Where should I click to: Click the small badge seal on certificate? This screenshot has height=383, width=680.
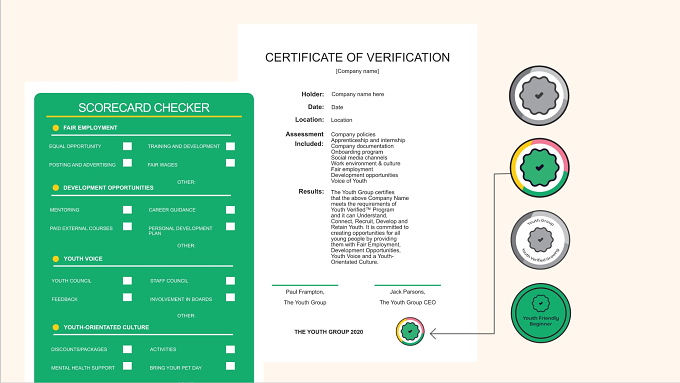(x=410, y=331)
